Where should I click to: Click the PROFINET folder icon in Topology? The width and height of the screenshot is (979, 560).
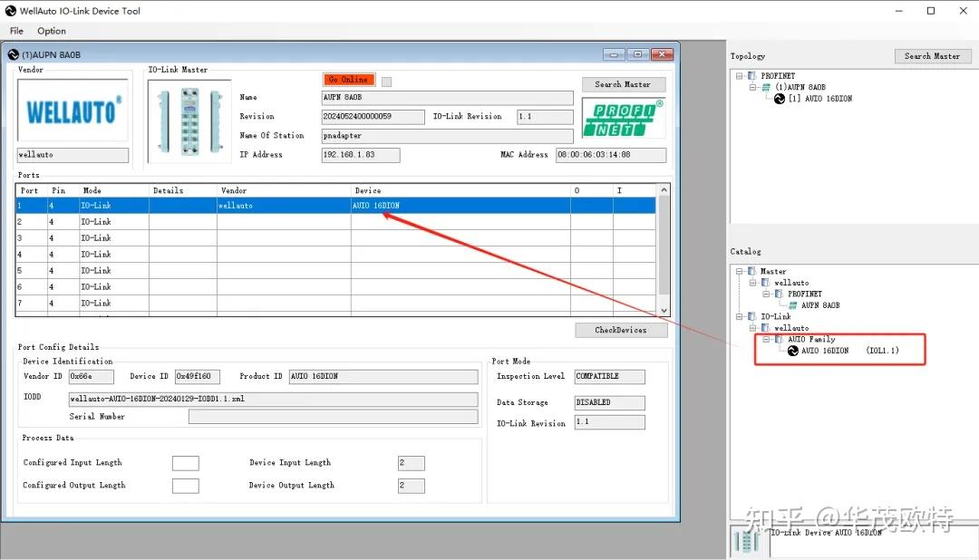click(752, 76)
